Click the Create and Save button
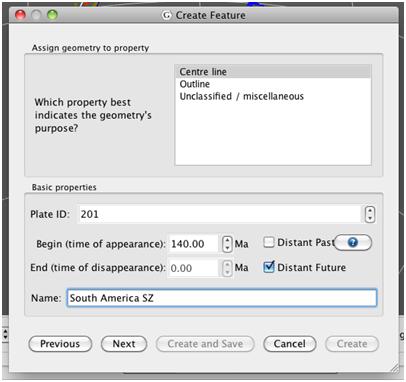 pos(205,344)
